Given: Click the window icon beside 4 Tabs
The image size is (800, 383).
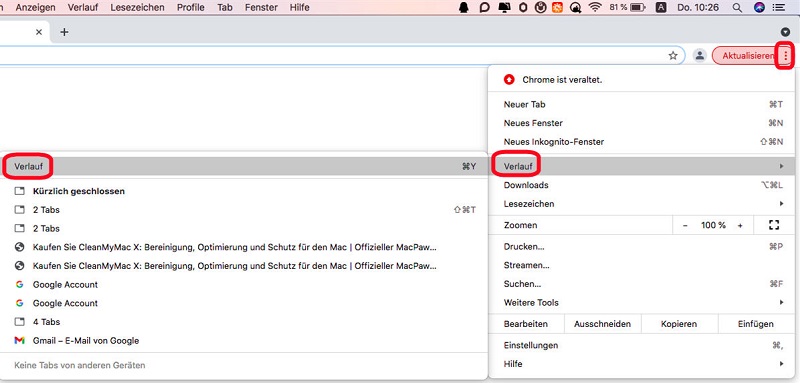Looking at the screenshot, I should 19,322.
